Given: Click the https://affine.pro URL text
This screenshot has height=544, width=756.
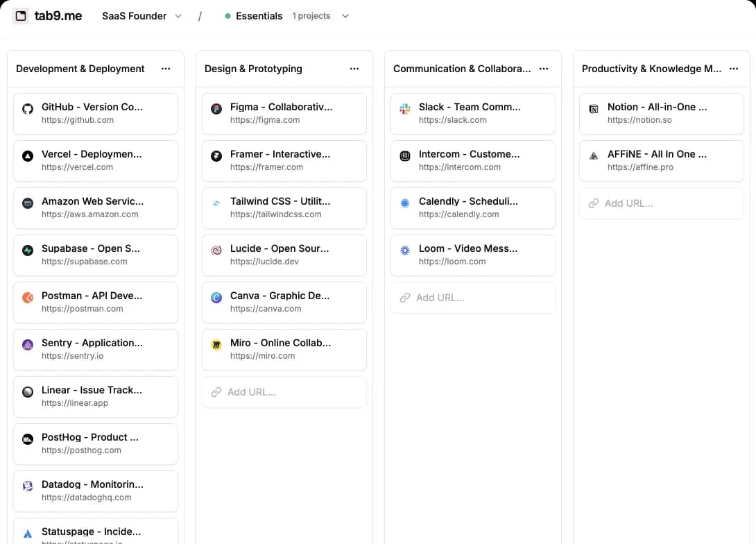Looking at the screenshot, I should coord(640,167).
